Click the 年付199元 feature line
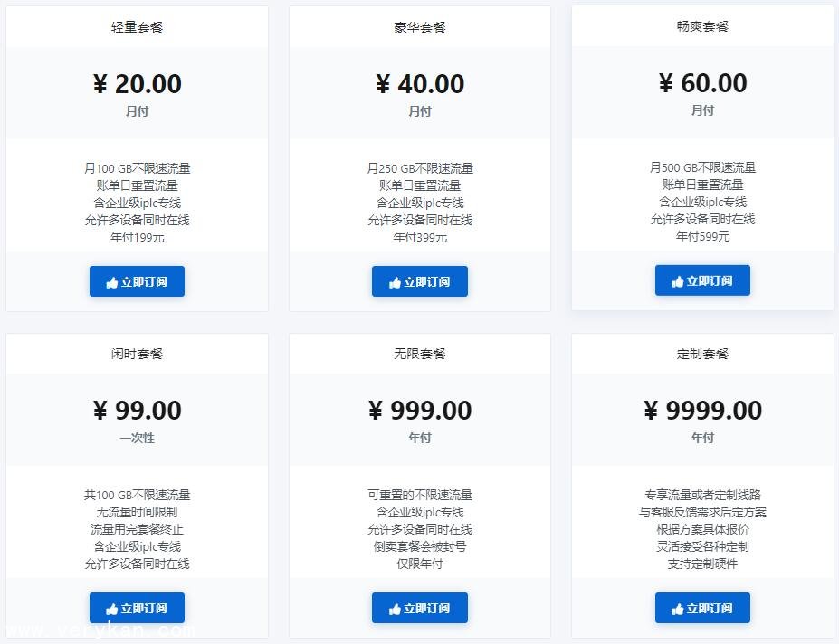The height and width of the screenshot is (644, 839). click(137, 238)
